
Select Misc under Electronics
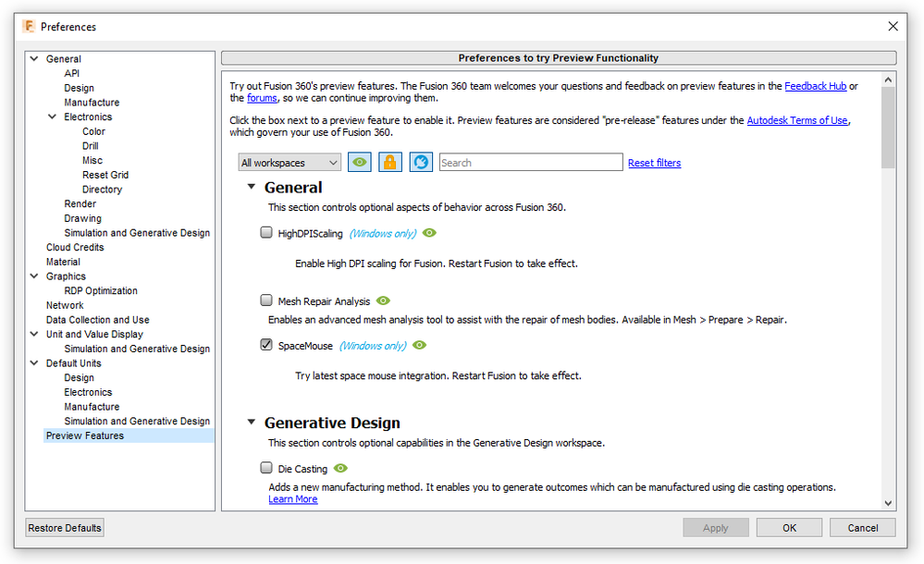[92, 160]
